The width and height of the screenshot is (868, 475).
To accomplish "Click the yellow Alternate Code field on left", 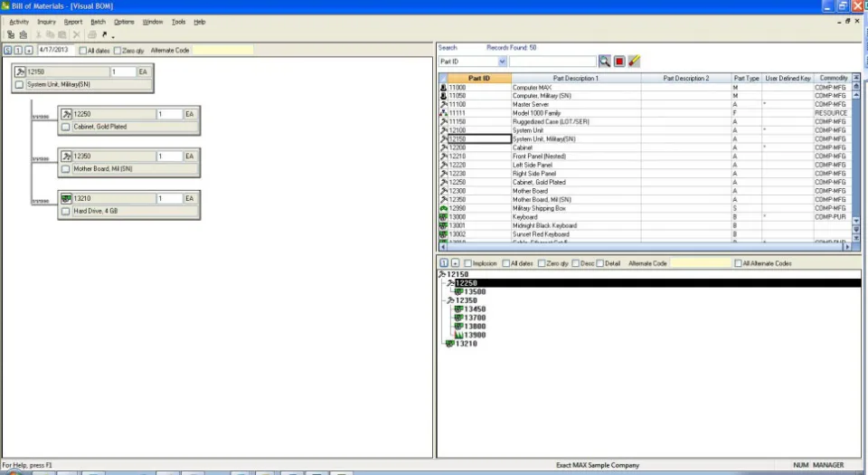I will pos(222,51).
